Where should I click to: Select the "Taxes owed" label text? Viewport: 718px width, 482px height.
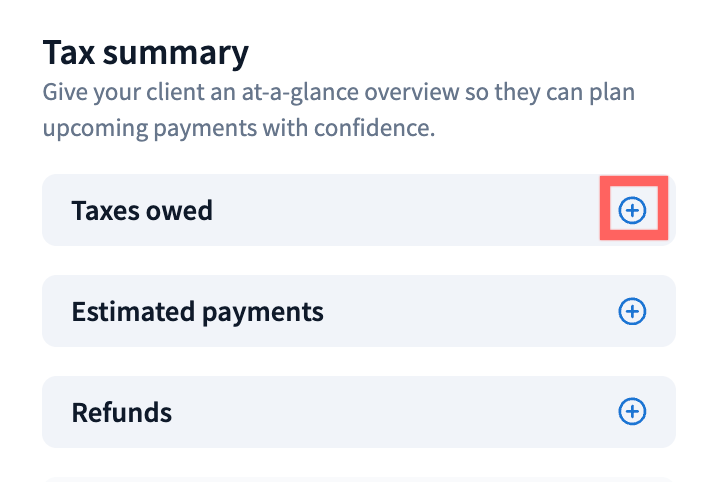tap(142, 210)
